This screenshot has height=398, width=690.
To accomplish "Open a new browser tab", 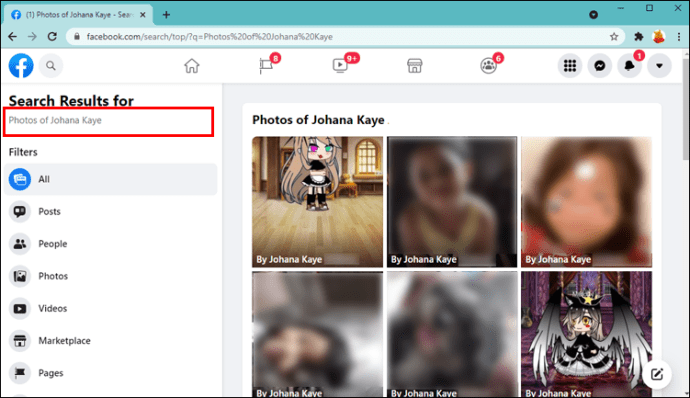I will click(x=166, y=15).
